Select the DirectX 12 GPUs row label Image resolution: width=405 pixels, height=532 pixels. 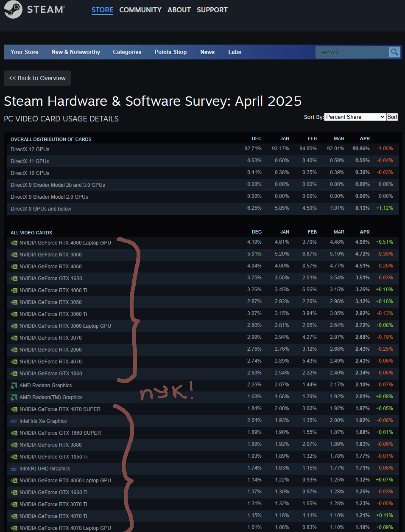point(30,149)
